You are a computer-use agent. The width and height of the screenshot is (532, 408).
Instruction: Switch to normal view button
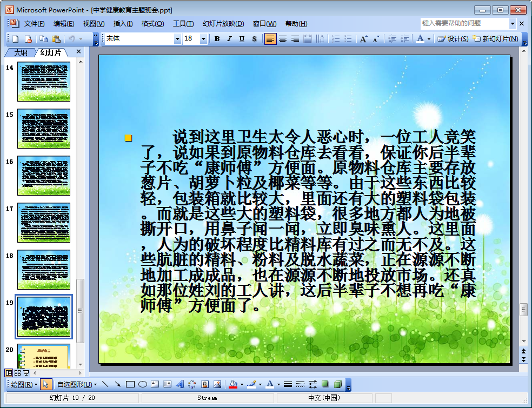(9, 373)
